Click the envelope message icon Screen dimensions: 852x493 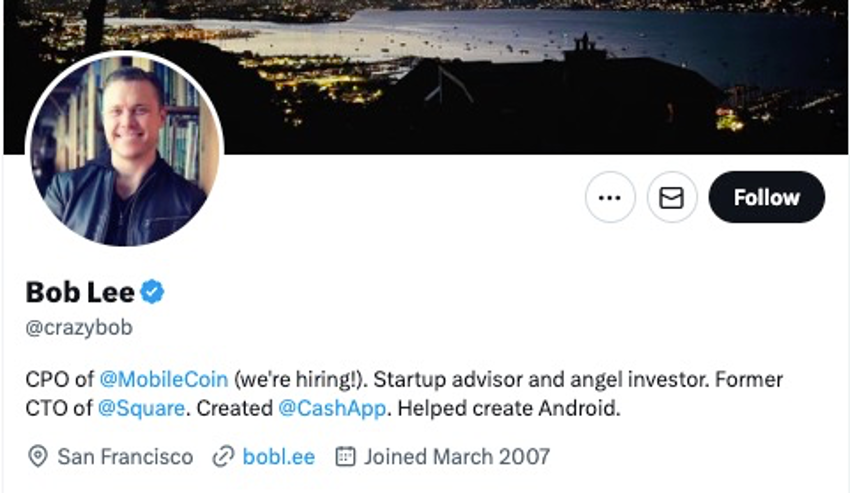tap(671, 197)
